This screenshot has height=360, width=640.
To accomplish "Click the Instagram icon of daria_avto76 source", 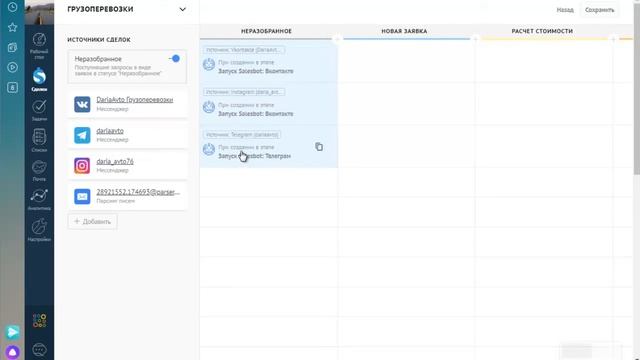I will (x=82, y=166).
